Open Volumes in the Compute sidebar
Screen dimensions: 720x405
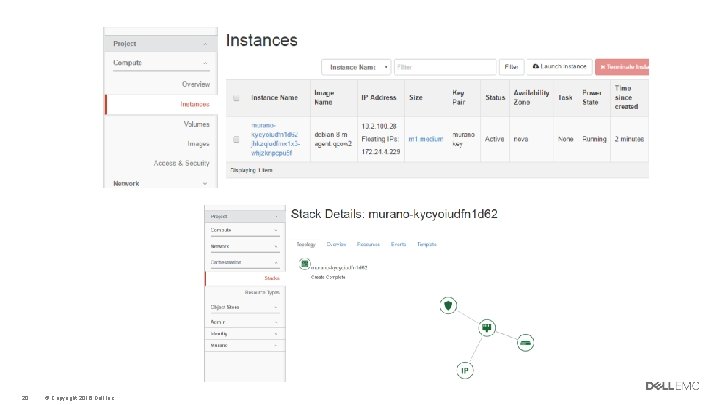[x=197, y=124]
